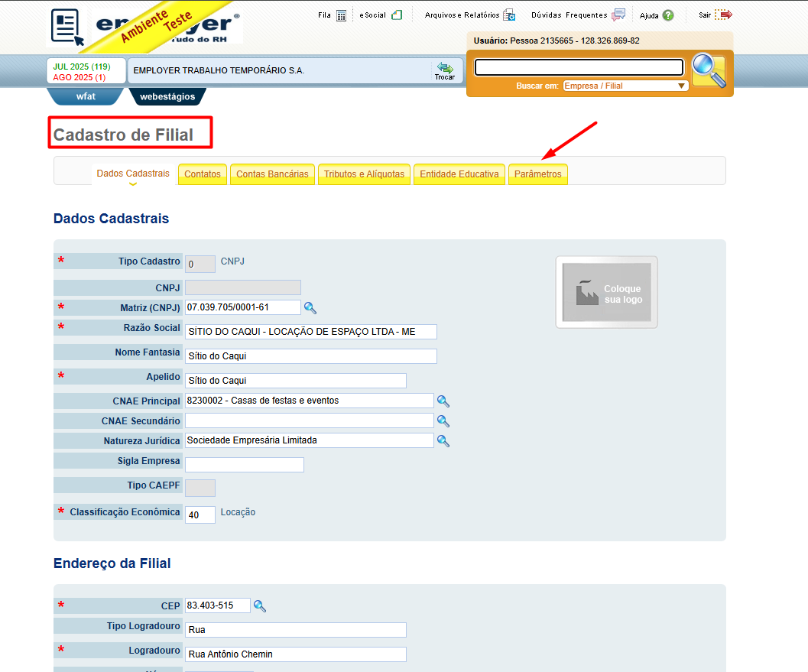Open Dúvidas Frequentes chat icon
This screenshot has width=808, height=672.
[x=618, y=15]
